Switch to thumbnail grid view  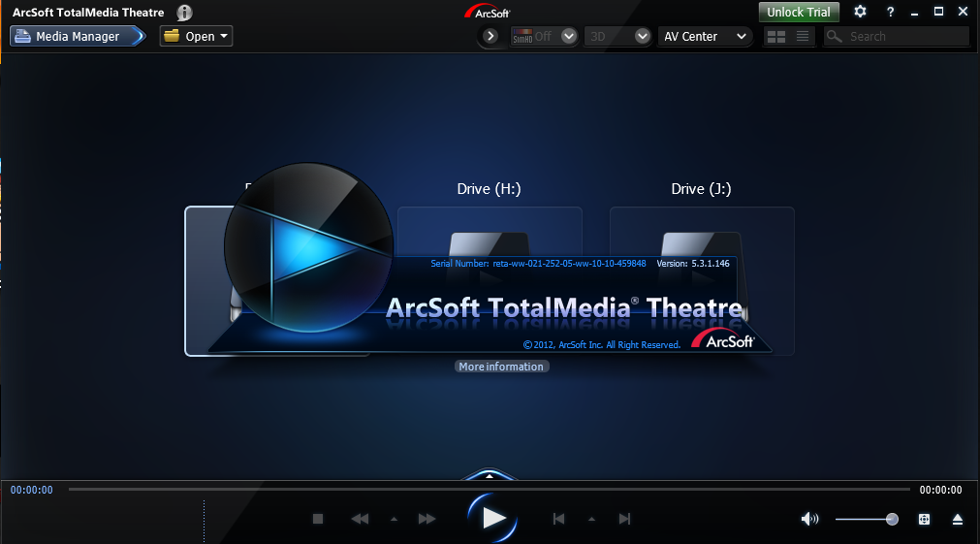click(x=776, y=37)
